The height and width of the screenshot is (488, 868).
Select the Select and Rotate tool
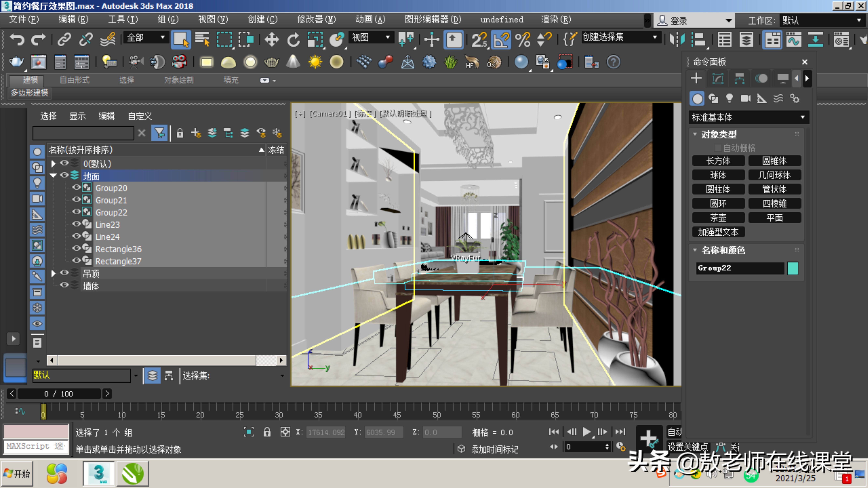pyautogui.click(x=293, y=39)
